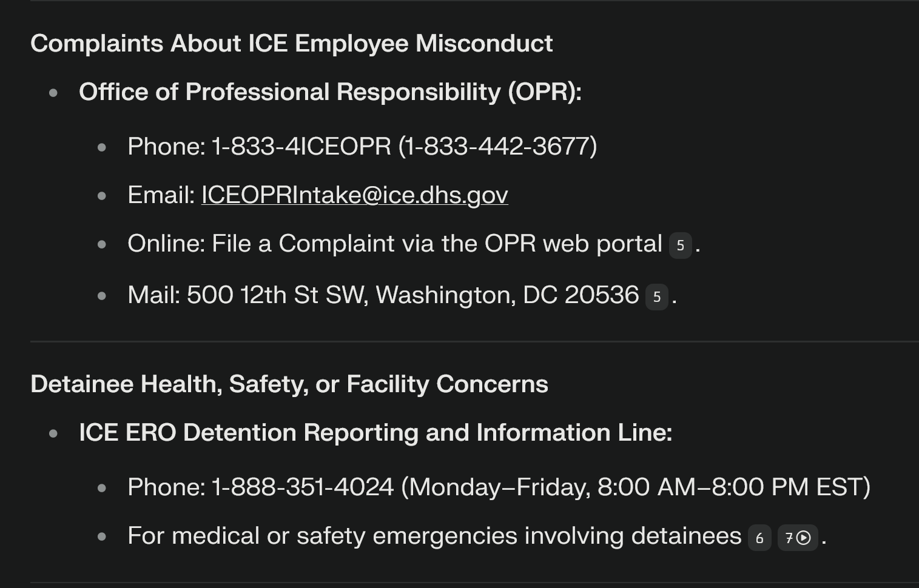This screenshot has height=588, width=919.
Task: Click the Complaints About ICE Employee Misconduct heading
Action: point(292,44)
